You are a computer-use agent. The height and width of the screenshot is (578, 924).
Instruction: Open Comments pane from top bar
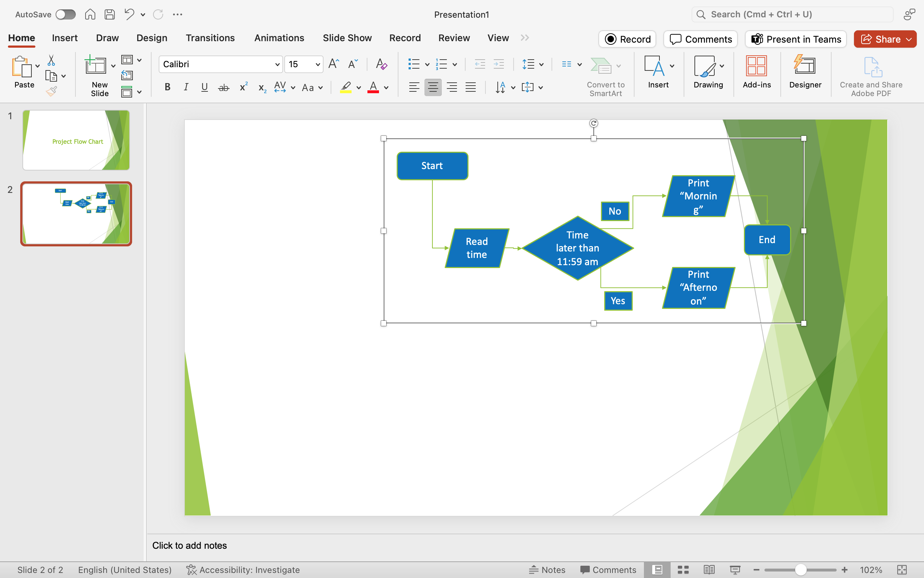click(x=701, y=39)
